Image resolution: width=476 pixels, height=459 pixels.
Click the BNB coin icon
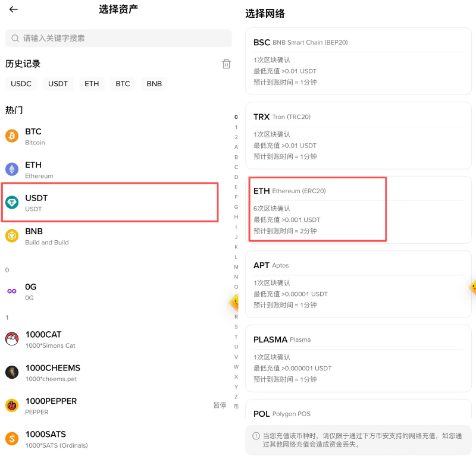point(12,235)
